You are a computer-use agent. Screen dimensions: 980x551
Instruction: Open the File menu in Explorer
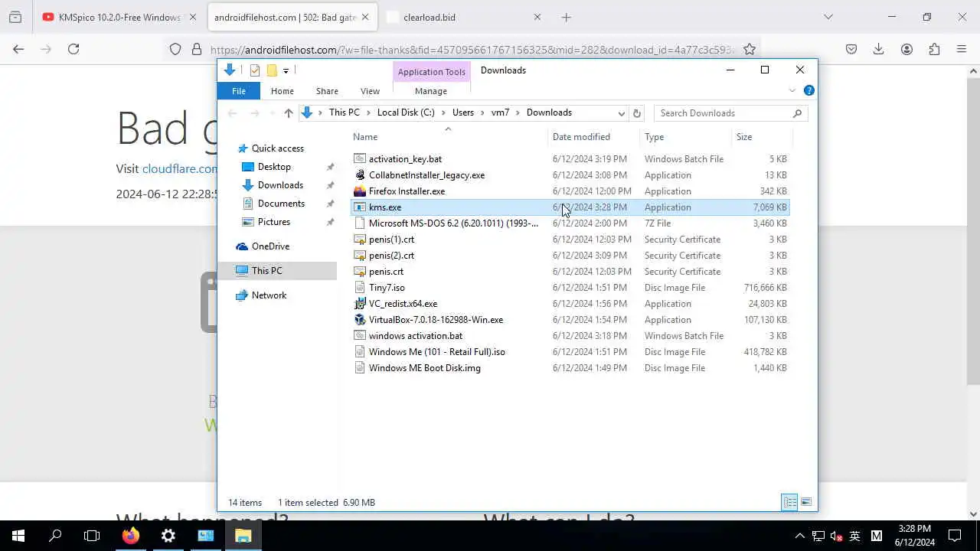point(239,91)
